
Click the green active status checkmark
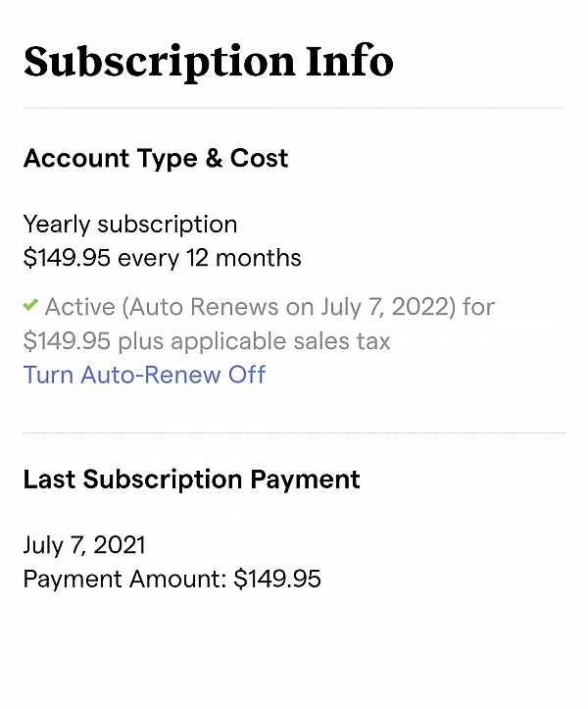point(31,307)
